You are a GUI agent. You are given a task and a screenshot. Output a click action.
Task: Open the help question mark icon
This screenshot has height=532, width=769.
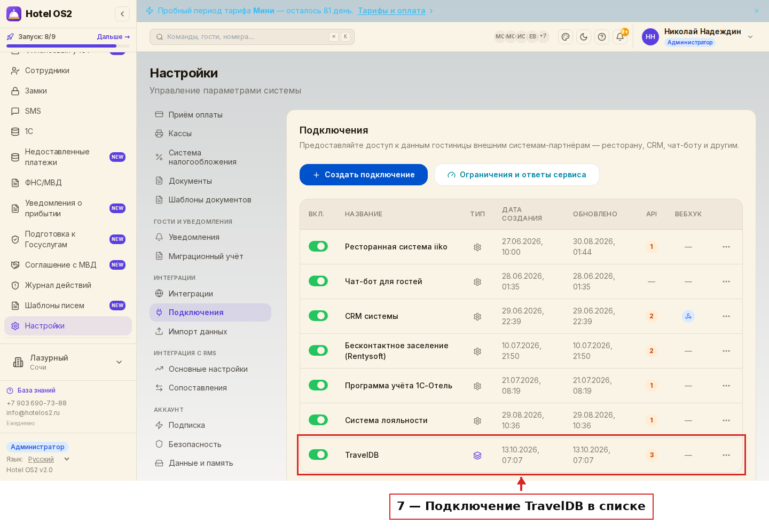pyautogui.click(x=602, y=37)
